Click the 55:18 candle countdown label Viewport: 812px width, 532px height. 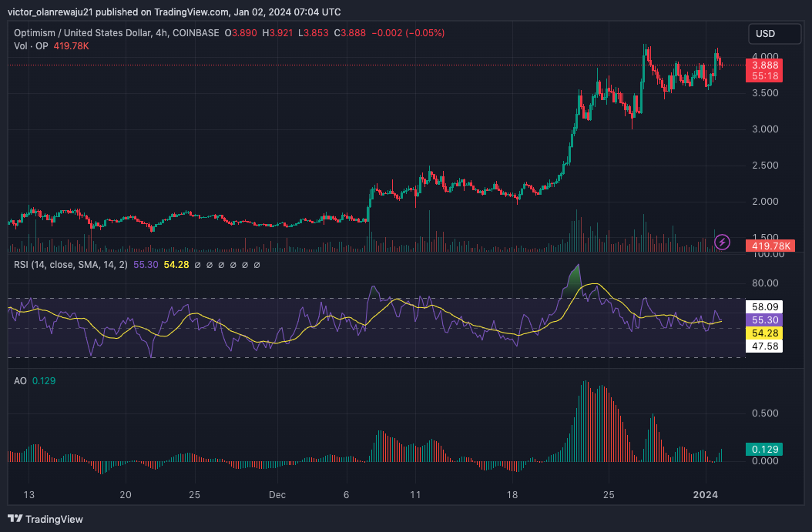coord(764,76)
